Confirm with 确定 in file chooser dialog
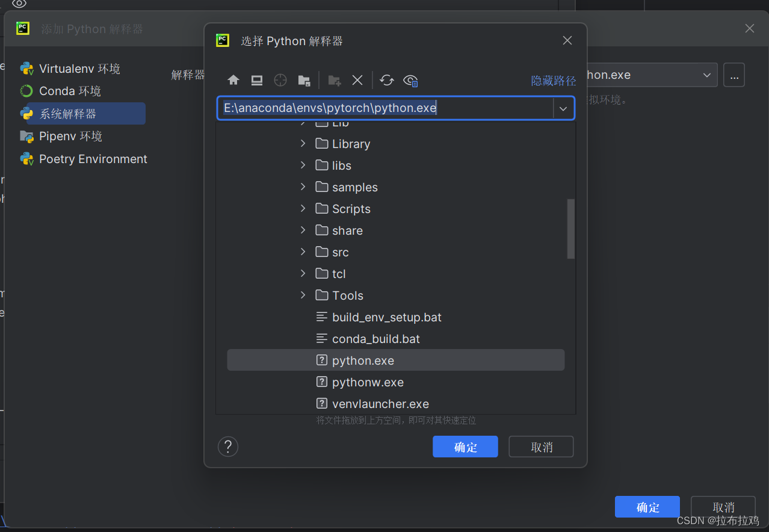The width and height of the screenshot is (769, 532). click(x=465, y=447)
